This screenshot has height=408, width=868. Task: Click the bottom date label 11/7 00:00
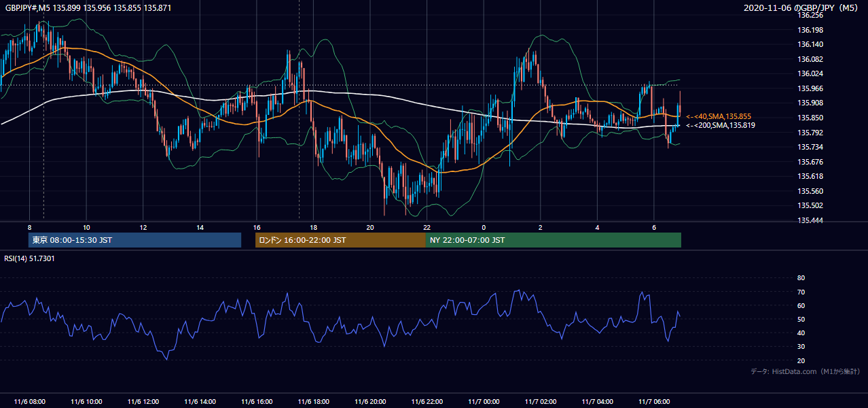tap(484, 402)
